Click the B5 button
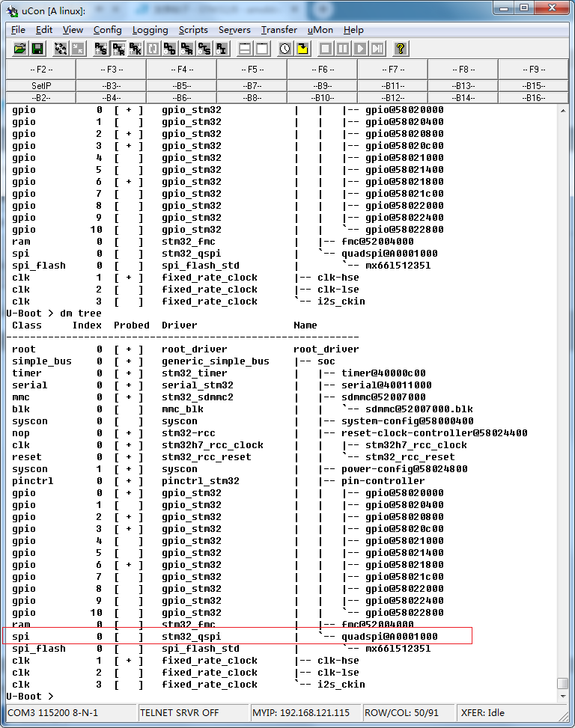 tap(182, 86)
